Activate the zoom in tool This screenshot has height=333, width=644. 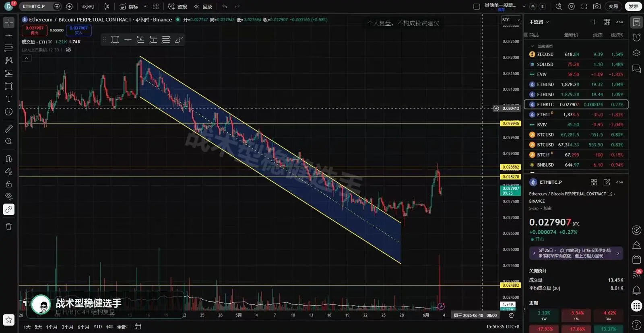point(8,142)
